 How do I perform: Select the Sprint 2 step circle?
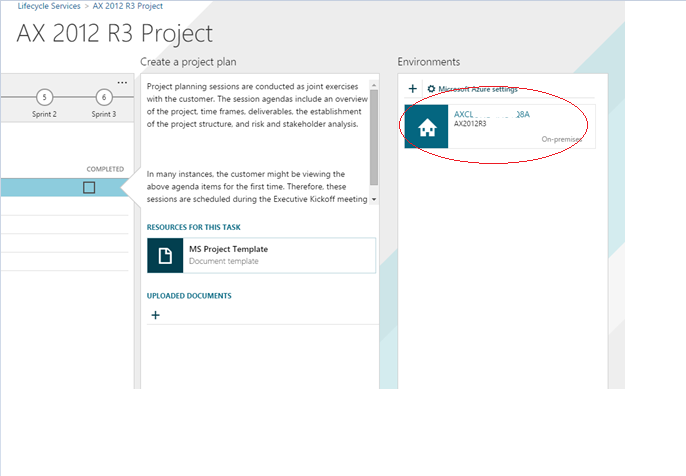[45, 97]
